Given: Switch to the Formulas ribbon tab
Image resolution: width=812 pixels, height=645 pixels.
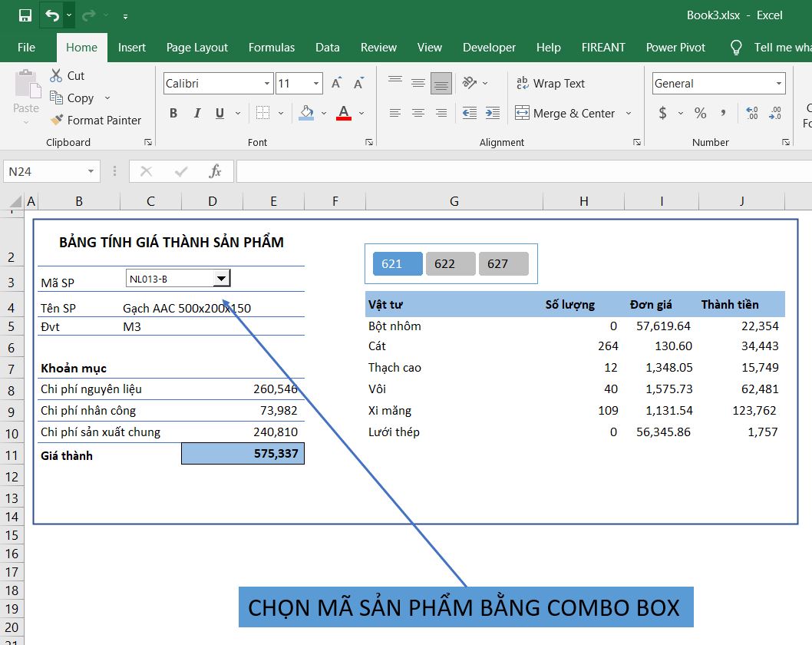Looking at the screenshot, I should tap(271, 48).
